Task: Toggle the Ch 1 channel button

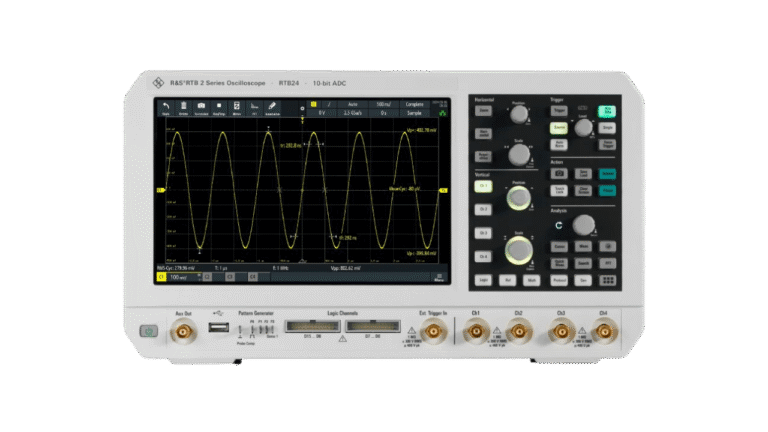Action: point(483,186)
